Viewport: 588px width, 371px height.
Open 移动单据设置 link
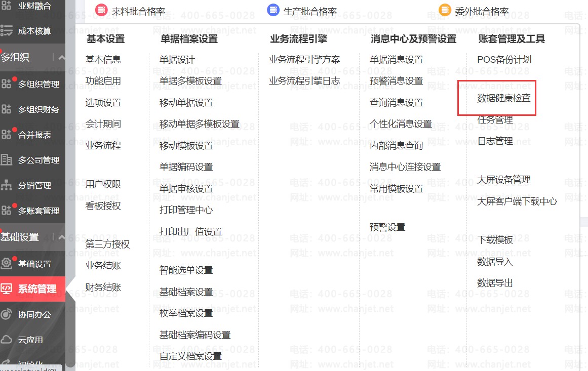click(186, 103)
